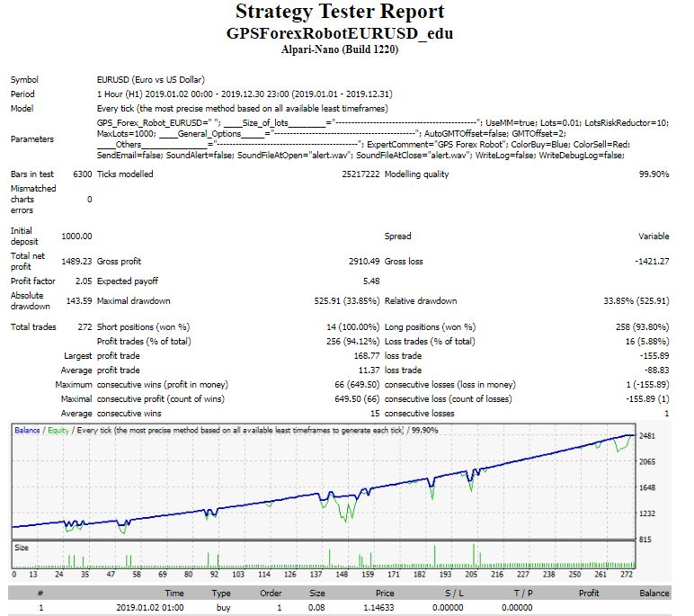
Task: Click the 2481 axis label on chart
Action: click(x=647, y=436)
